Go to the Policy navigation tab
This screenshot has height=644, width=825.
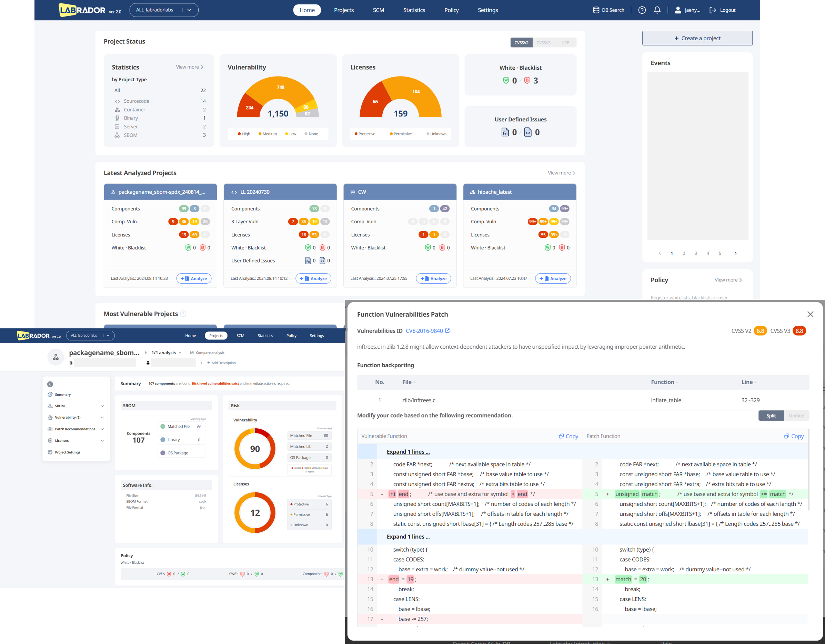click(x=451, y=10)
